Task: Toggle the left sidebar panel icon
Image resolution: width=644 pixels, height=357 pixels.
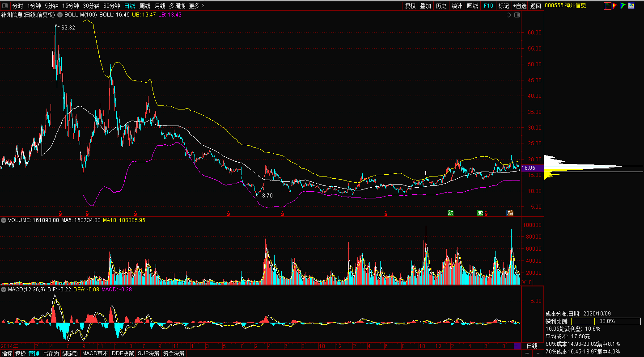Action: pos(5,6)
